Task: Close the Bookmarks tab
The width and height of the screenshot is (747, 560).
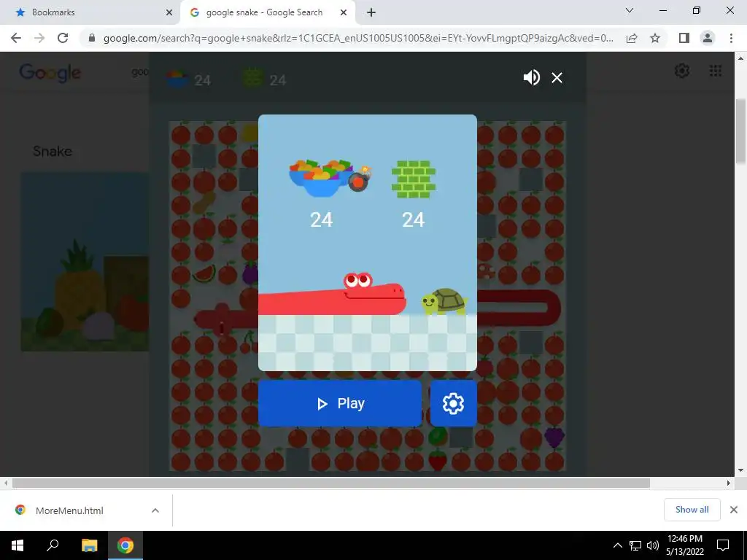Action: pos(169,12)
